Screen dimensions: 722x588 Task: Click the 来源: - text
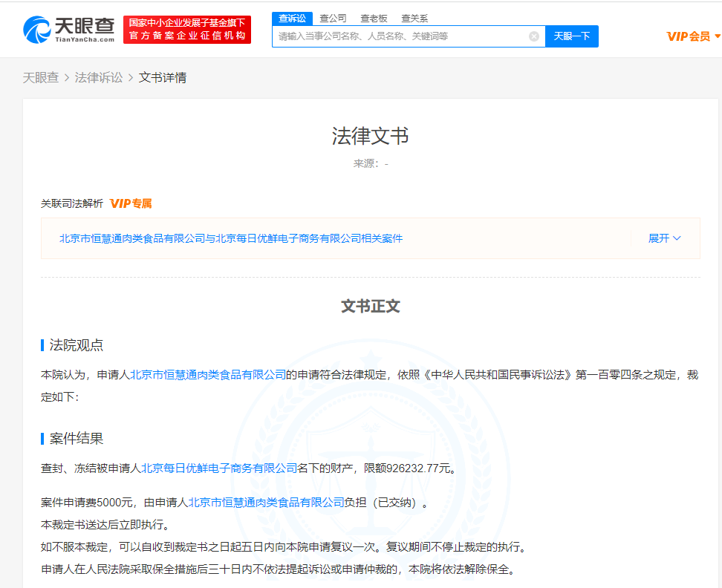point(371,164)
